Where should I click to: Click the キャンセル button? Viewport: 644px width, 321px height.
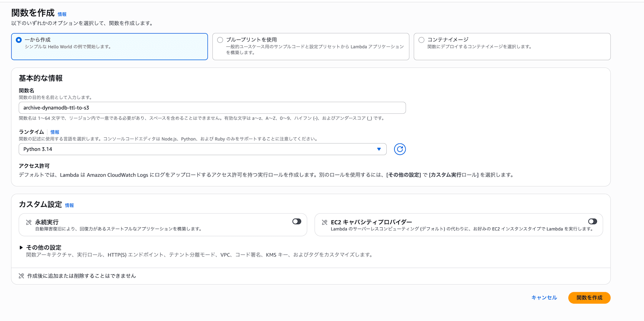point(544,298)
